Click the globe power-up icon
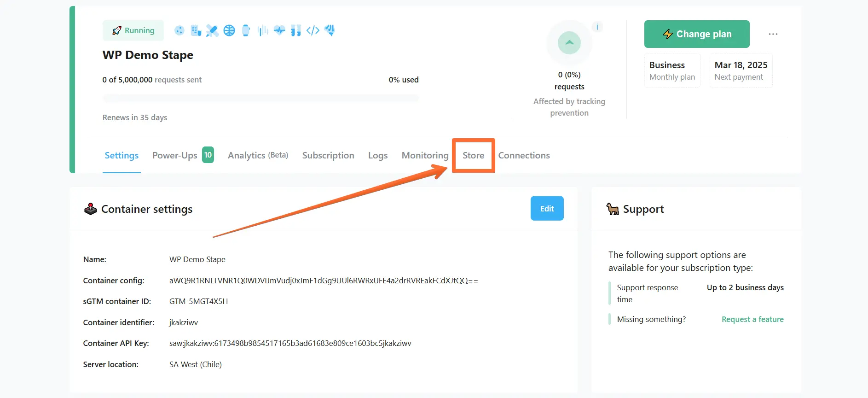868x398 pixels. [x=229, y=30]
